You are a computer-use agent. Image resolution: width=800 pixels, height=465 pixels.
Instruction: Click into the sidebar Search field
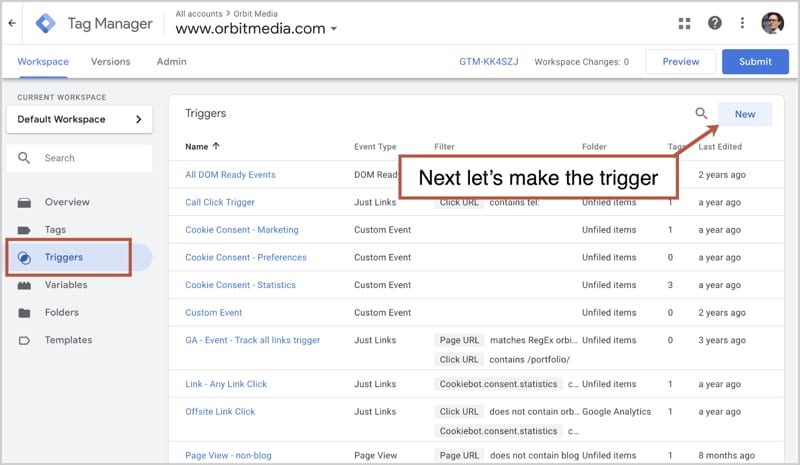pyautogui.click(x=80, y=158)
